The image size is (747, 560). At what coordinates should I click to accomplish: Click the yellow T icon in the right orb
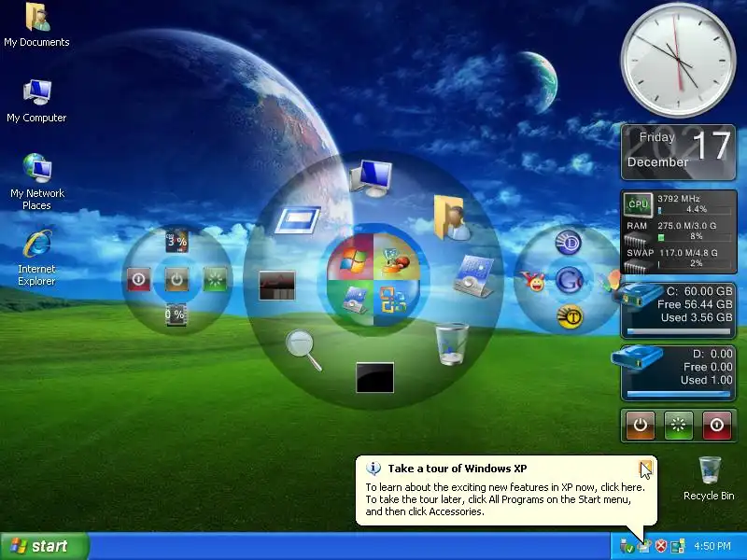[570, 316]
